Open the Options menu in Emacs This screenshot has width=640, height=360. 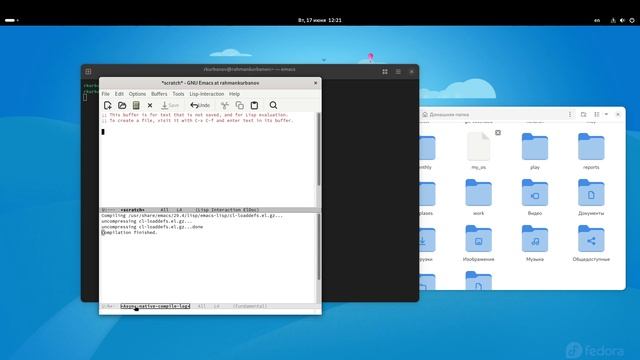pyautogui.click(x=137, y=94)
